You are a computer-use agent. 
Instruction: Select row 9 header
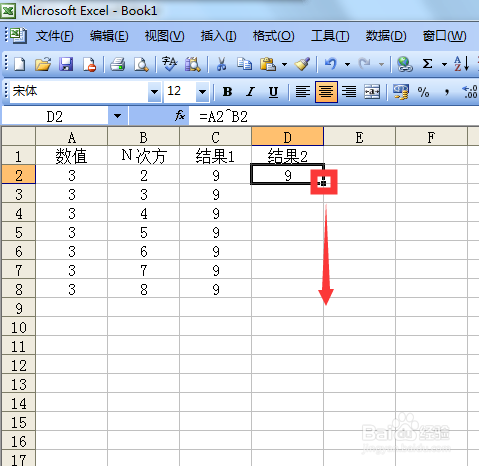(19, 308)
